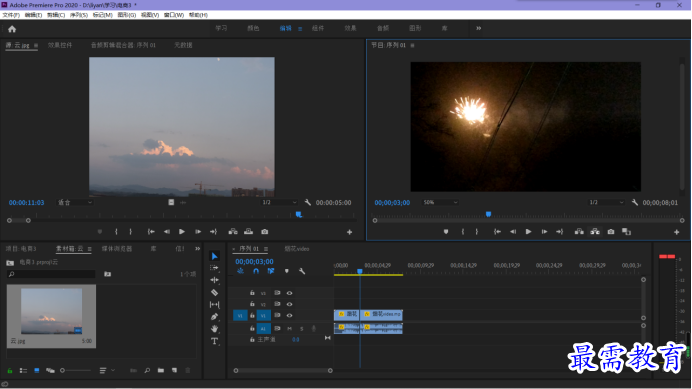Screen dimensions: 692x389
Task: Open Program monitor 50% zoom dropdown
Action: pos(440,202)
